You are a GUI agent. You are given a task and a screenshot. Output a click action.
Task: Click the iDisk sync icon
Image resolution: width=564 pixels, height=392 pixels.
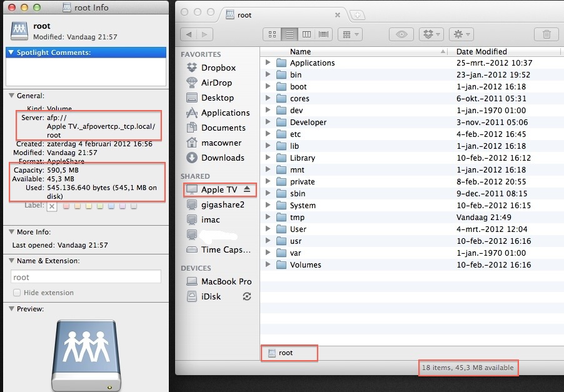[247, 296]
